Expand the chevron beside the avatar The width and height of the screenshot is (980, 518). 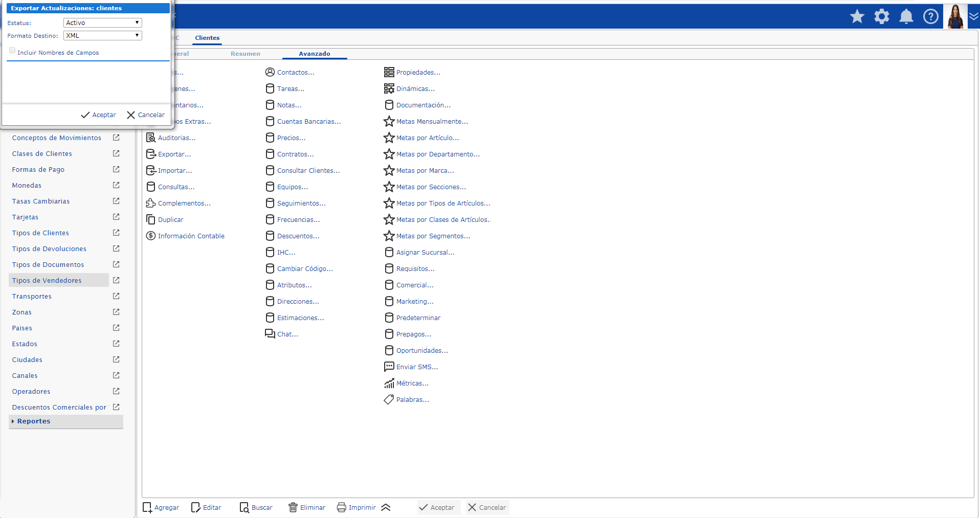pyautogui.click(x=974, y=16)
